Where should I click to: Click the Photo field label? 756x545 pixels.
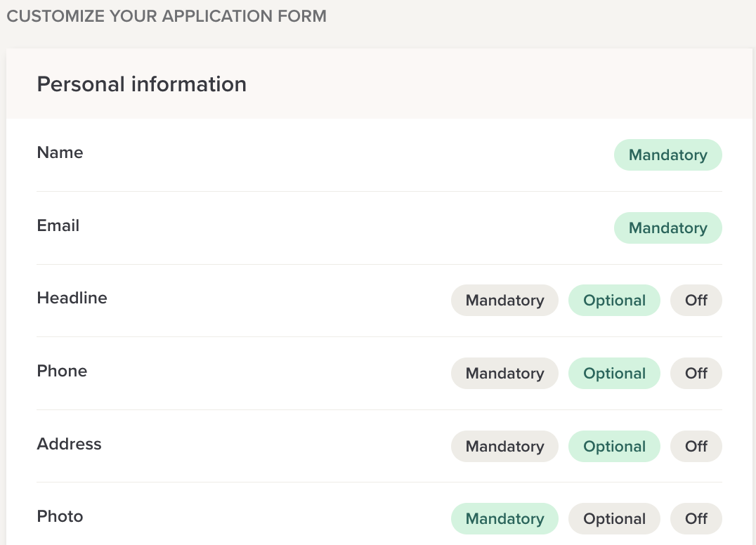point(60,517)
